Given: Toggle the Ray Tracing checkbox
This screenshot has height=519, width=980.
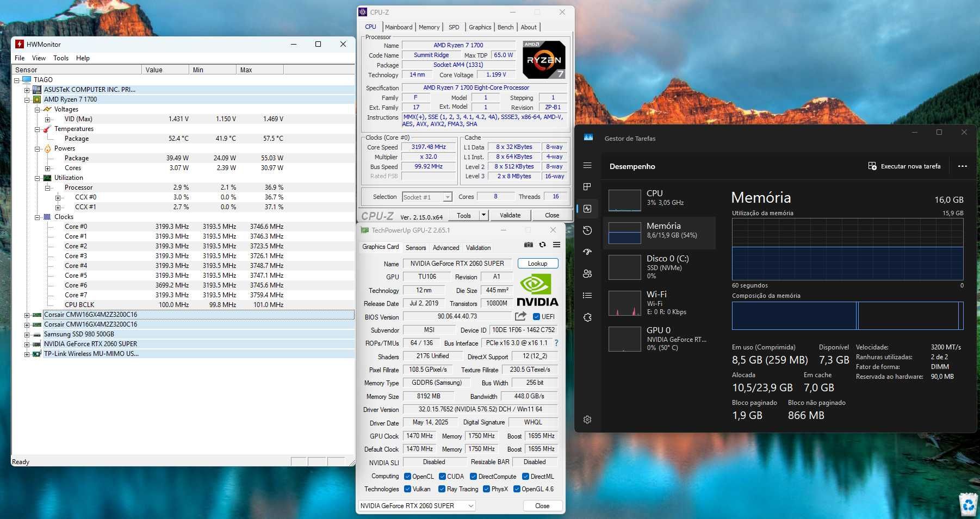Looking at the screenshot, I should 442,489.
